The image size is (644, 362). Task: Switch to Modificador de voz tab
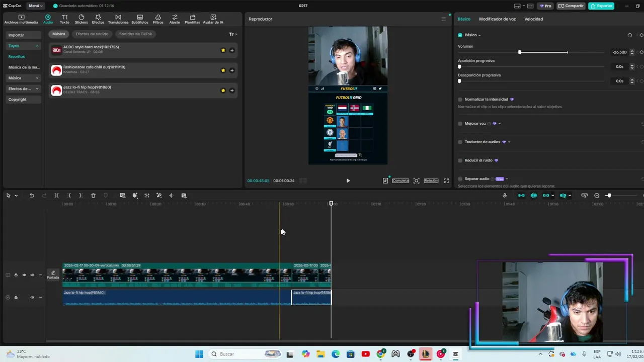497,19
